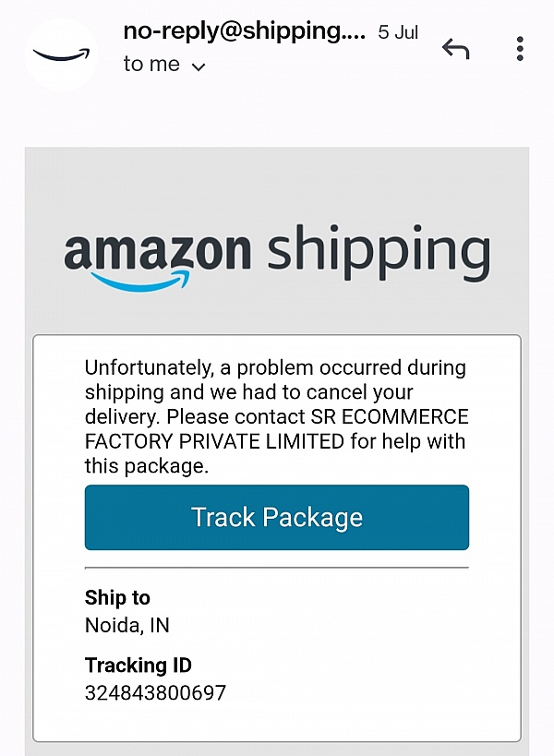The image size is (554, 756).
Task: Tap the 'to me' recipient text
Action: click(x=152, y=66)
